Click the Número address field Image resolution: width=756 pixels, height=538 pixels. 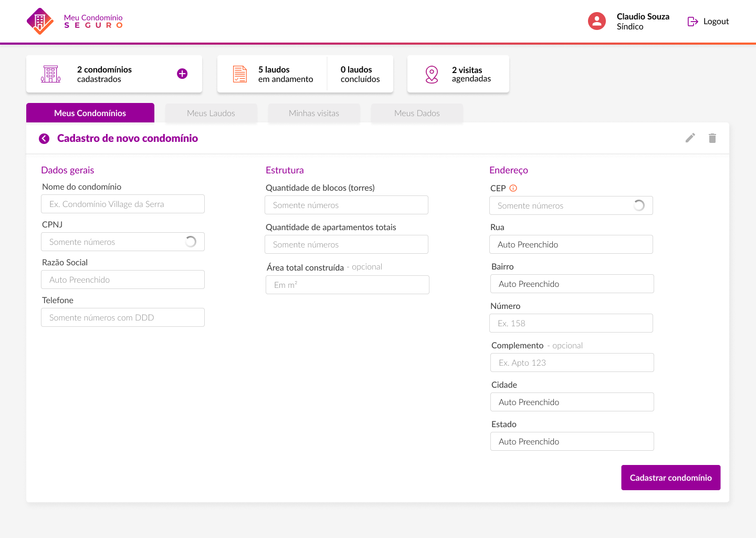[x=571, y=323]
